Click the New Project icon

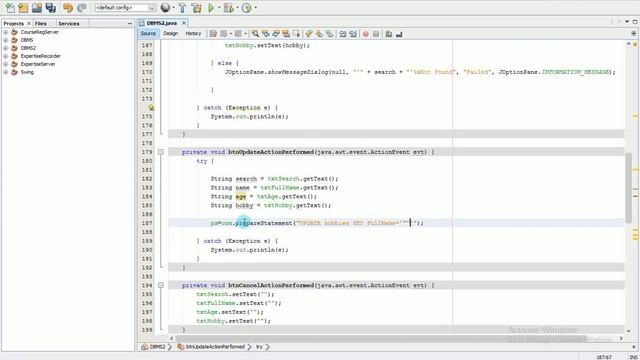click(x=23, y=7)
